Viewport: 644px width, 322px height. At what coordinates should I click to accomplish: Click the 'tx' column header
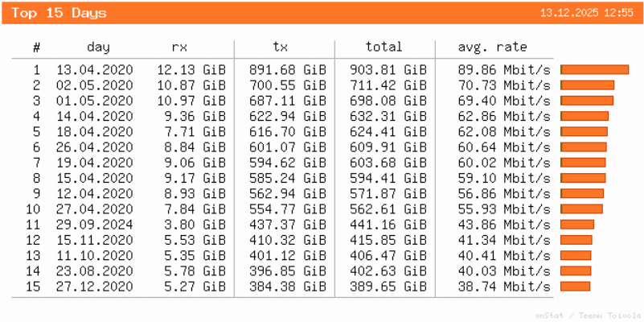pos(281,47)
